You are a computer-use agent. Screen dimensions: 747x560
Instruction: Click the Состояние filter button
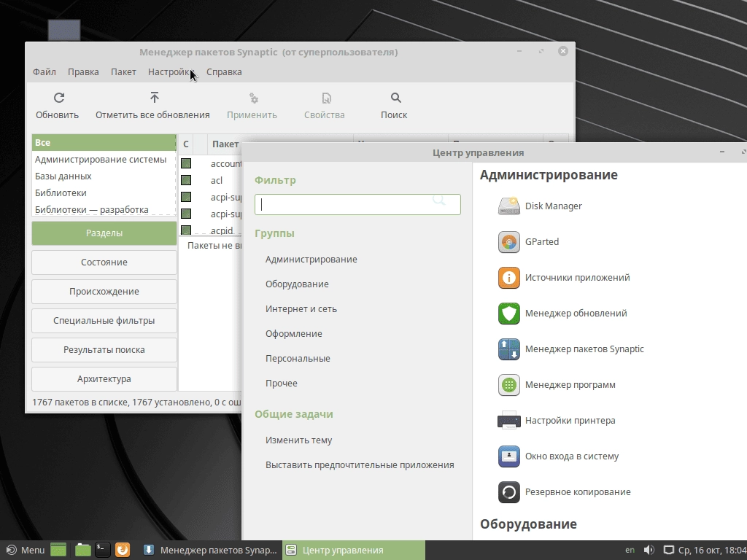104,262
